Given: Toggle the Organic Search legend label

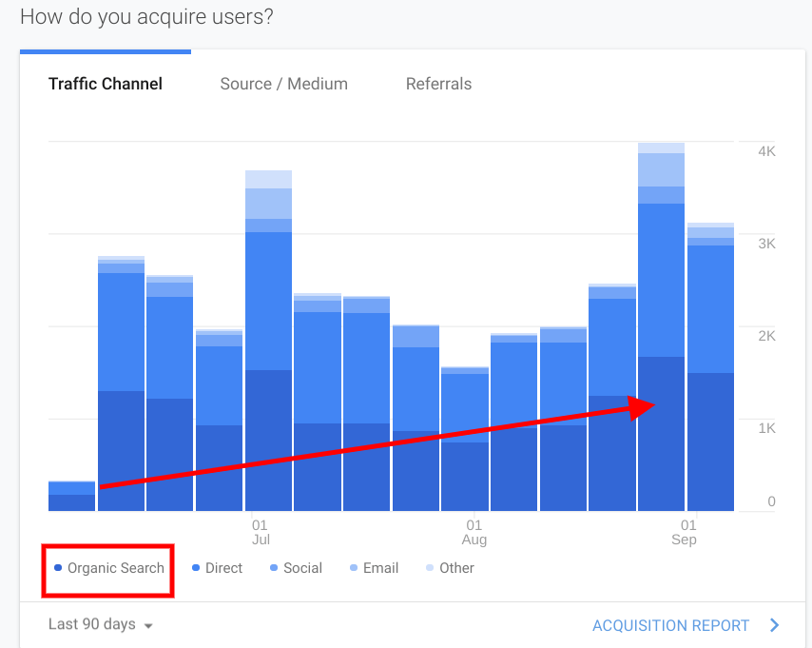Looking at the screenshot, I should [x=116, y=568].
